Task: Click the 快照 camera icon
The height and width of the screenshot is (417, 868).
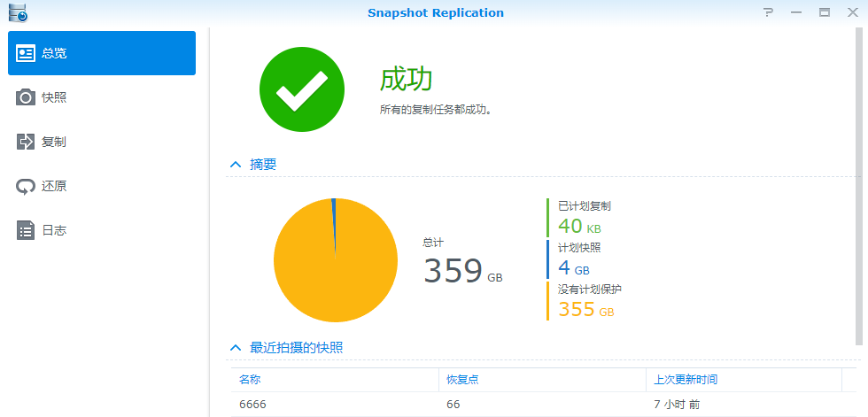Action: [26, 97]
